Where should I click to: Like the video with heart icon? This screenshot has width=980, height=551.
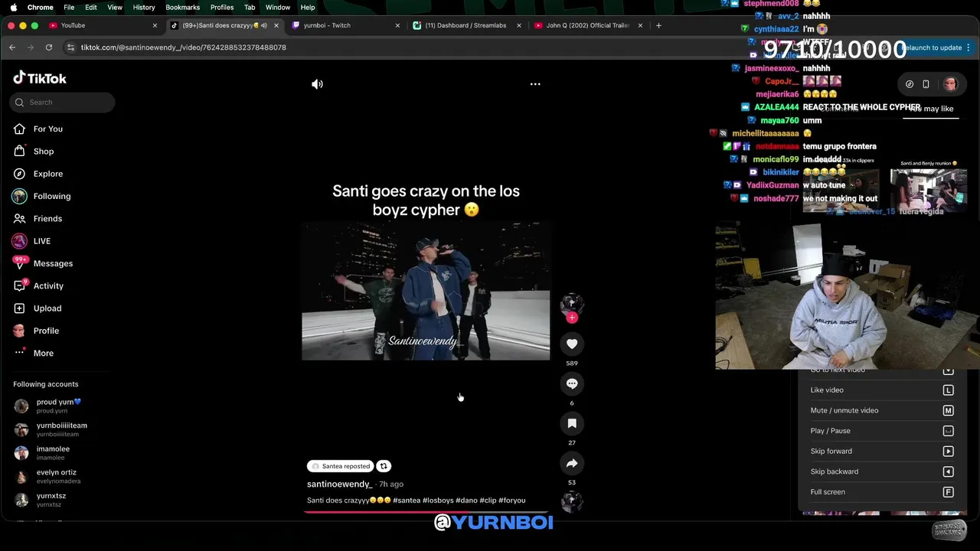coord(572,344)
